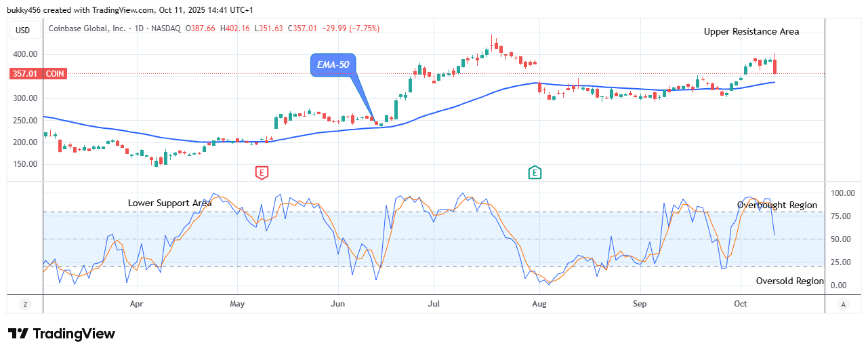This screenshot has height=354, width=868.
Task: Select the Oversold Region label
Action: tap(789, 281)
